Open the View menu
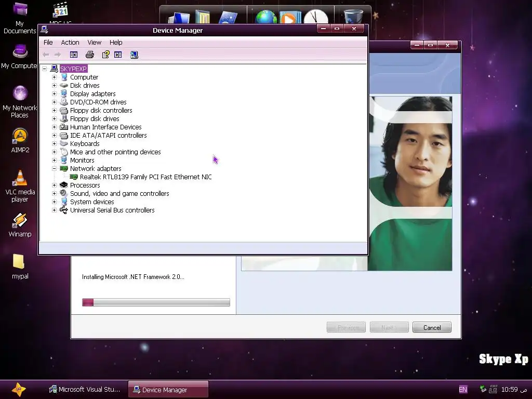The width and height of the screenshot is (532, 399). (x=95, y=43)
